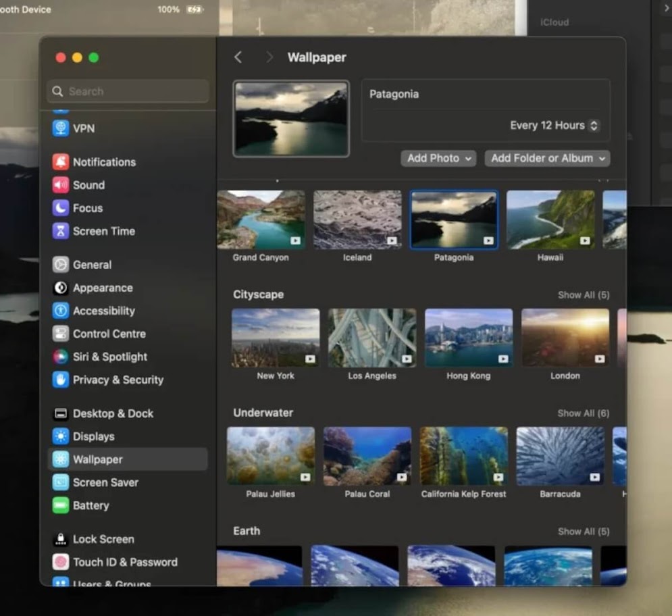Navigate back using the back chevron
Image resolution: width=672 pixels, height=616 pixels.
pos(238,57)
